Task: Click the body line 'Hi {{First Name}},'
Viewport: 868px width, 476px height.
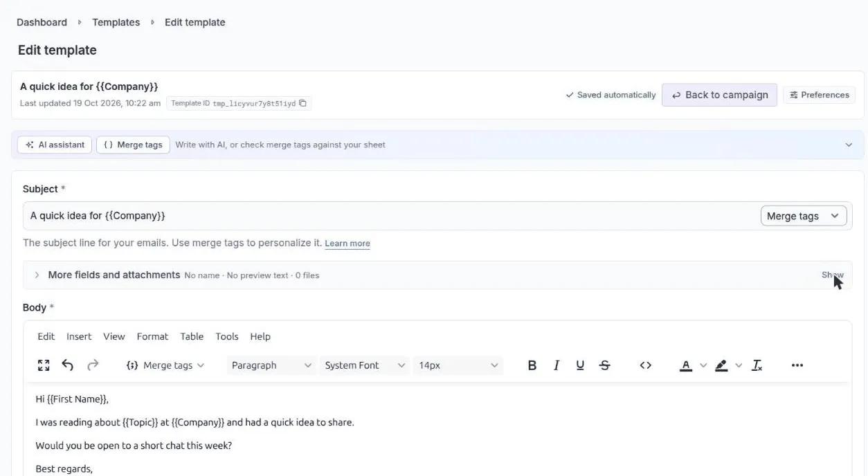Action: [x=72, y=399]
